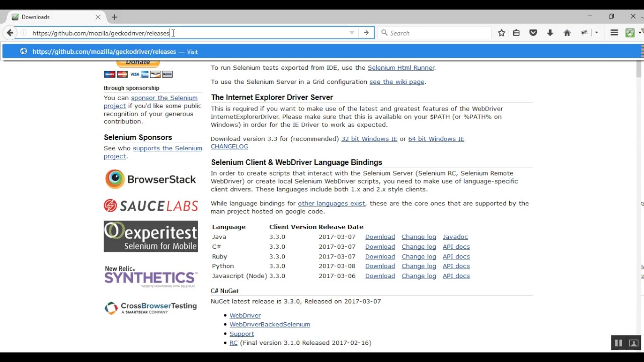The width and height of the screenshot is (644, 362).
Task: Open Javascript (Node) API docs
Action: tap(456, 276)
